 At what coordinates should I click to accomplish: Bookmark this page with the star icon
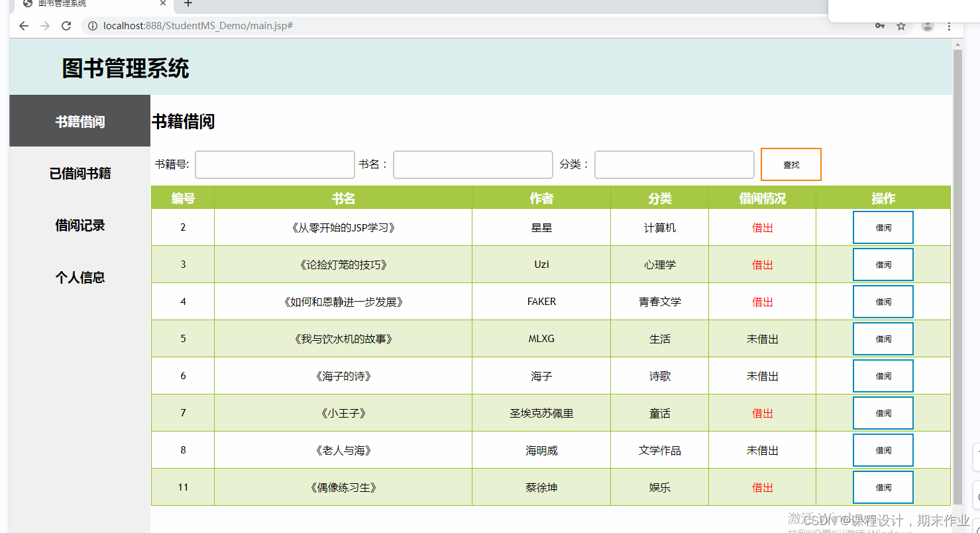[x=901, y=26]
